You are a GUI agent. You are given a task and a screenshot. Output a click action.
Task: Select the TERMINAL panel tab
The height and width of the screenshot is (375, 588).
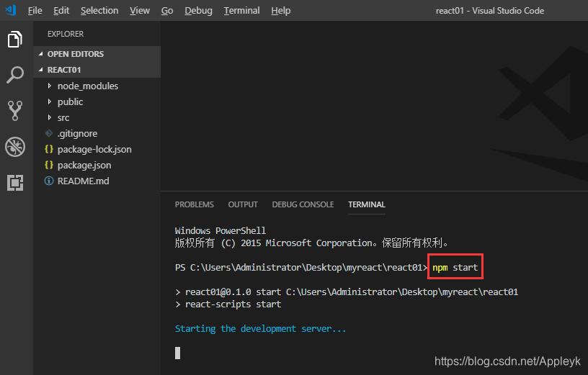pyautogui.click(x=367, y=204)
